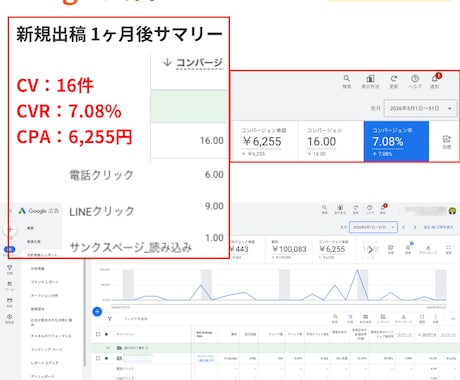Screen dimensions: 460x380
Task: Click the サンクスページ_読み込み row label
Action: [x=131, y=247]
